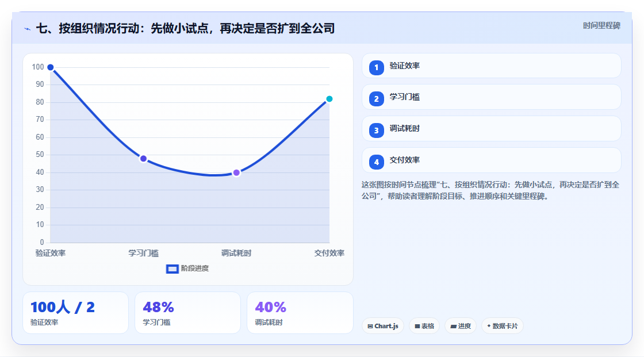Open the 学习门槛 milestone row
The image size is (644, 357).
point(491,97)
